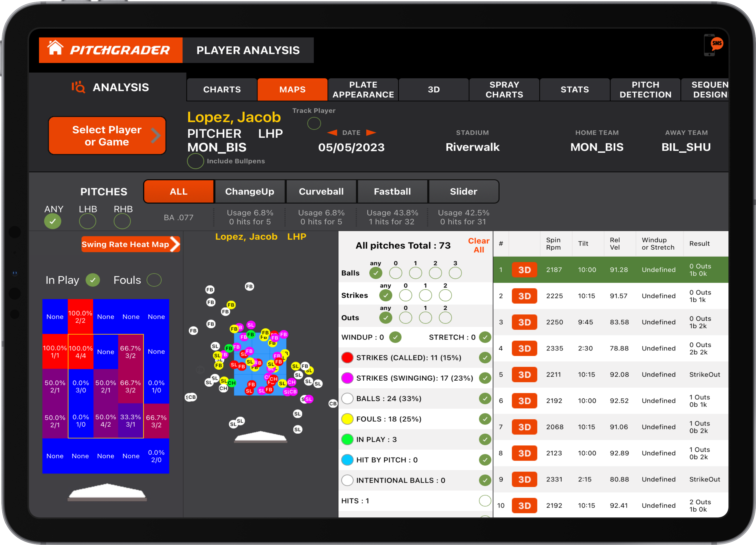Switch to the STATS tab
This screenshot has width=756, height=545.
574,89
